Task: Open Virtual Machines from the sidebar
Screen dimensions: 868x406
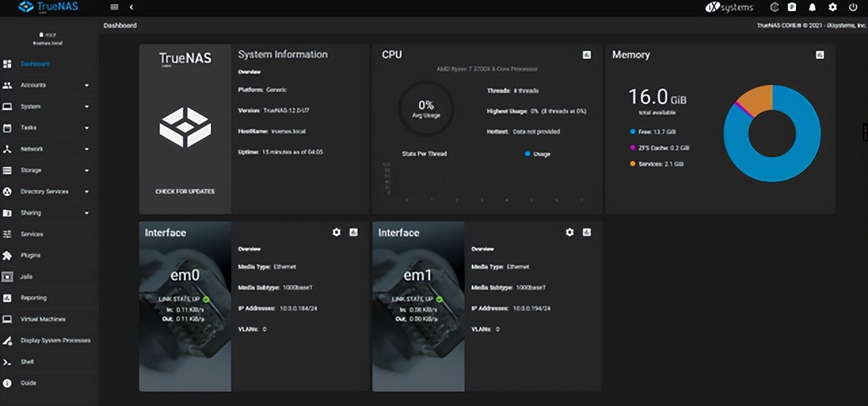Action: (43, 319)
